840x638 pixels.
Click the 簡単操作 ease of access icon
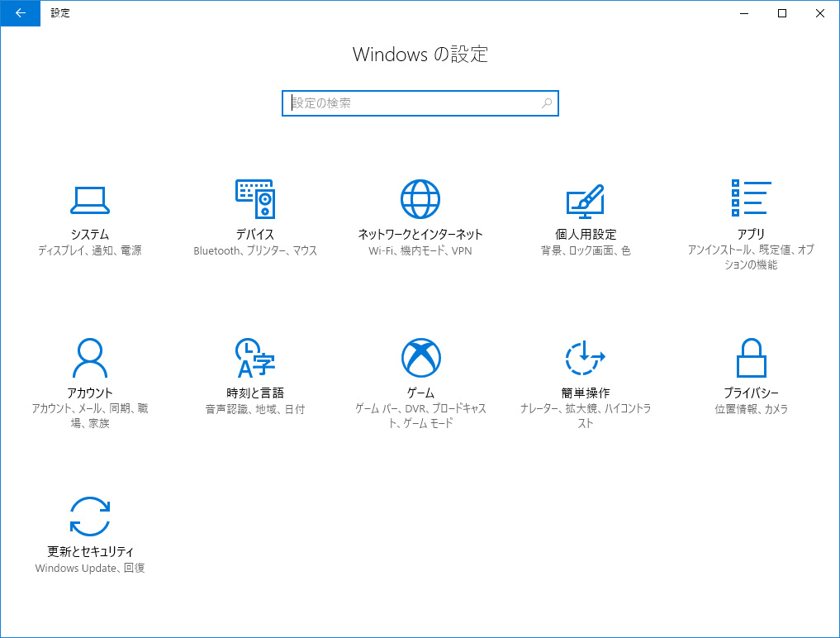click(x=586, y=358)
